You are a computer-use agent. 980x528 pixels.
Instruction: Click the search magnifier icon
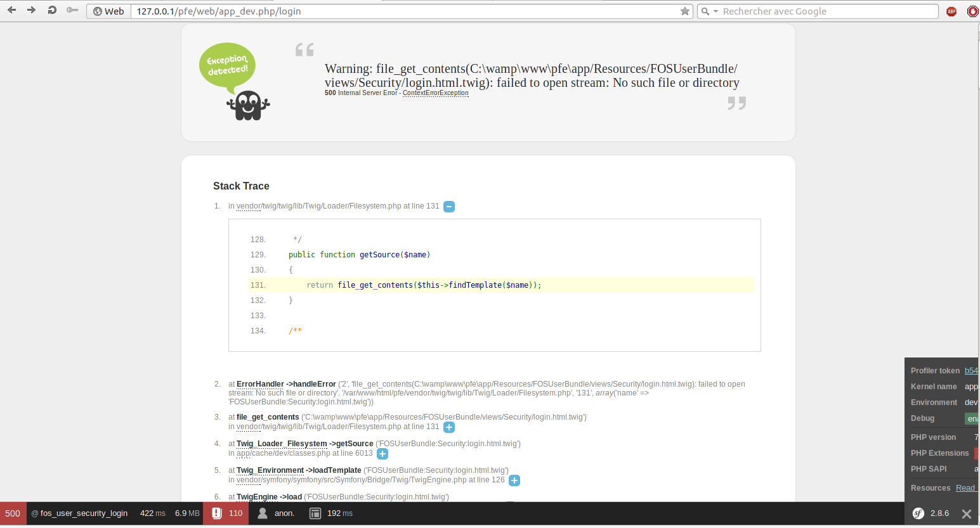click(x=705, y=11)
